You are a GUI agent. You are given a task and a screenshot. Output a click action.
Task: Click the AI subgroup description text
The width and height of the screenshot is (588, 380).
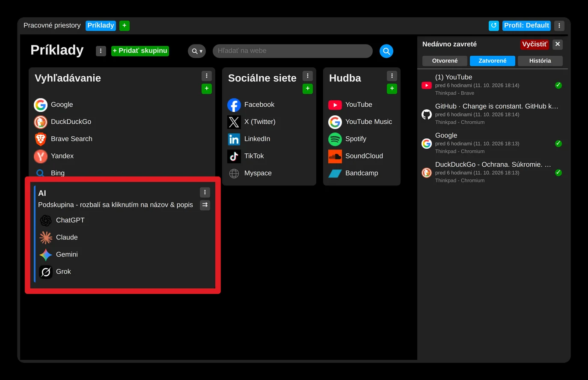pos(116,205)
